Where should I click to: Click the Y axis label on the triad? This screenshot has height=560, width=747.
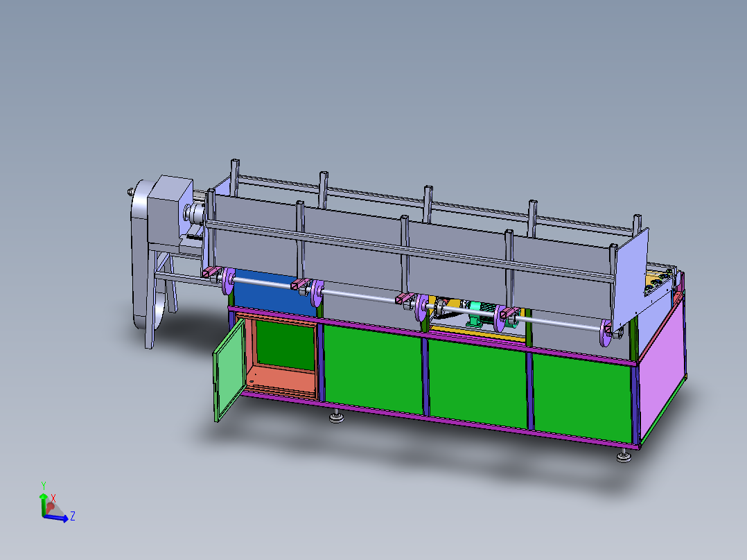point(44,486)
